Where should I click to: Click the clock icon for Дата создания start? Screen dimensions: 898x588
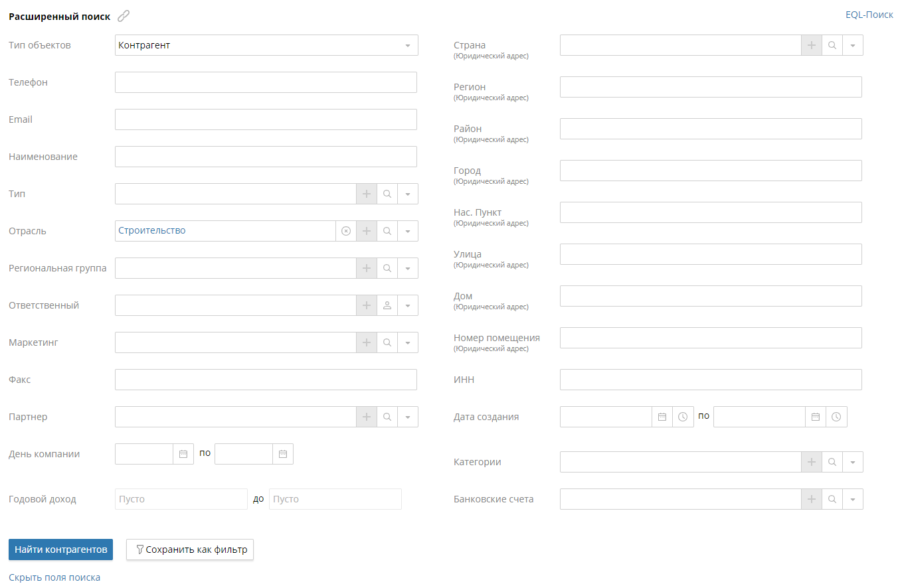(683, 417)
